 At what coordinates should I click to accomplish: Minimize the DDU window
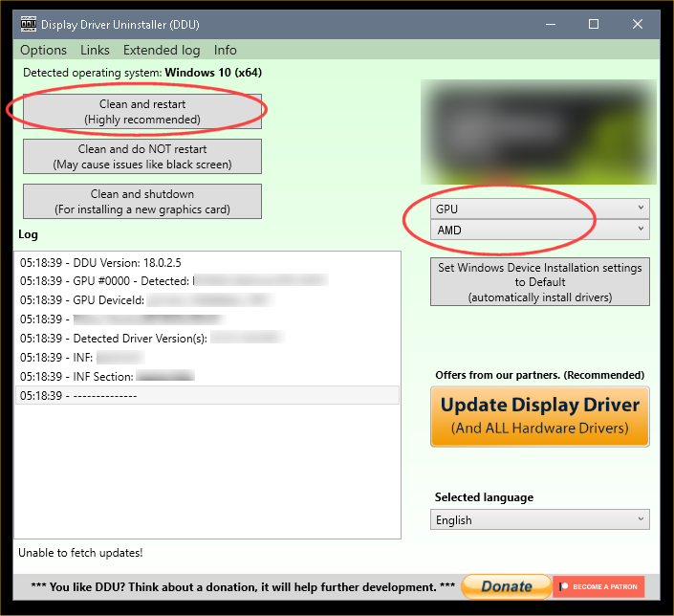click(x=551, y=25)
